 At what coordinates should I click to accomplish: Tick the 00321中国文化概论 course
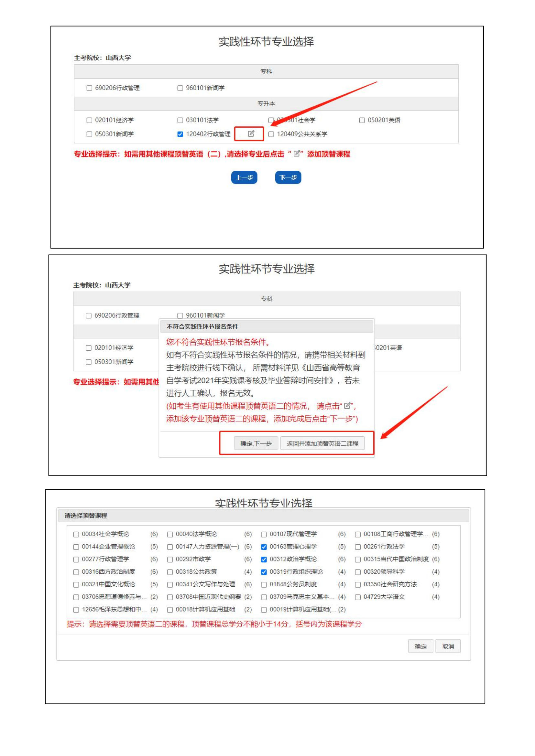(76, 584)
